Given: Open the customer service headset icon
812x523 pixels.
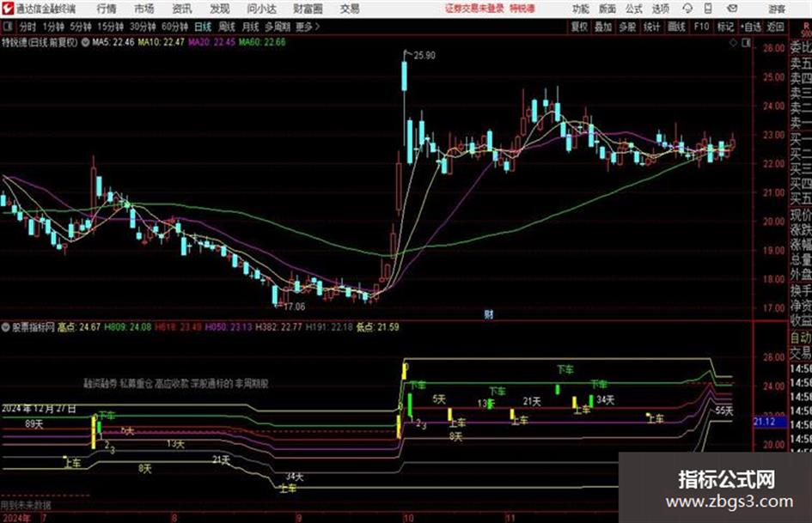Looking at the screenshot, I should point(687,9).
